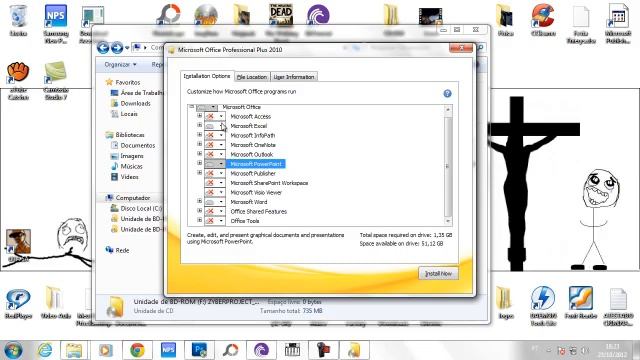This screenshot has width=640, height=360.
Task: Click the feature list scrollbar down arrow
Action: coord(448,221)
